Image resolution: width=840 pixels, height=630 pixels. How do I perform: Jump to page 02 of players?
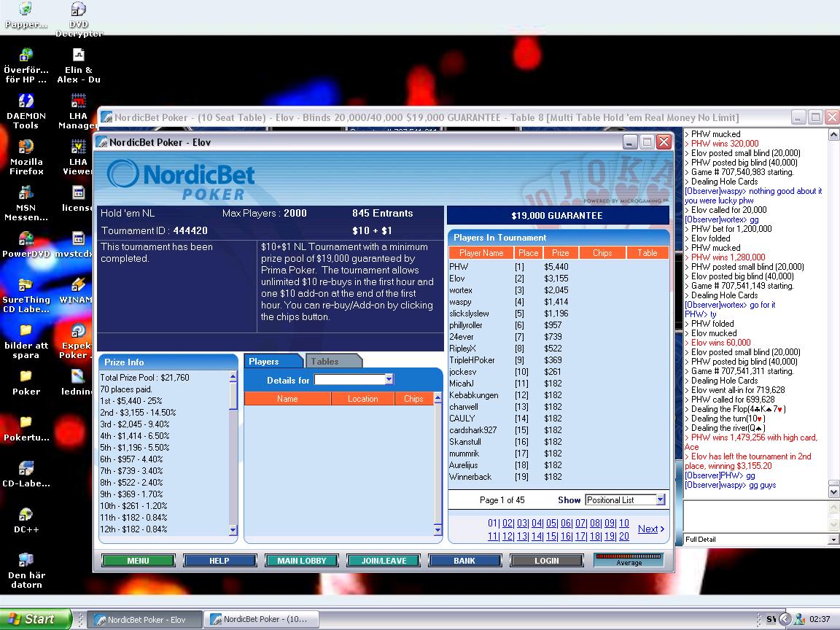coord(507,523)
